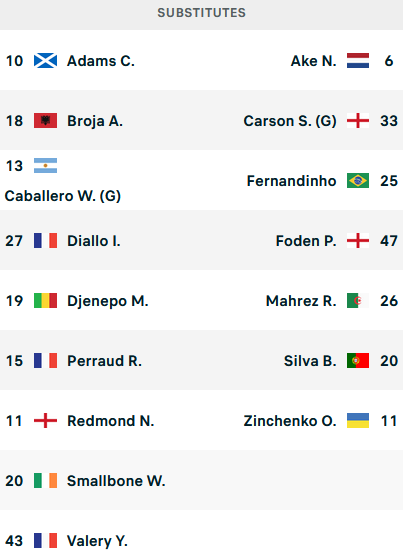Click the Ukraine flag beside Zinchenko O.
Image resolution: width=403 pixels, height=560 pixels.
pyautogui.click(x=358, y=421)
